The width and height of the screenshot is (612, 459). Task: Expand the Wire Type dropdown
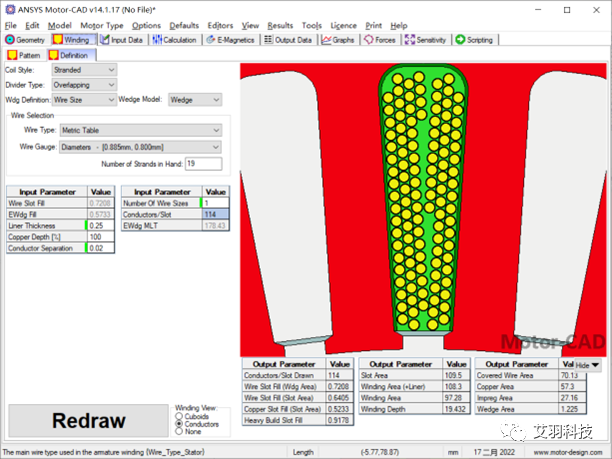coord(216,130)
